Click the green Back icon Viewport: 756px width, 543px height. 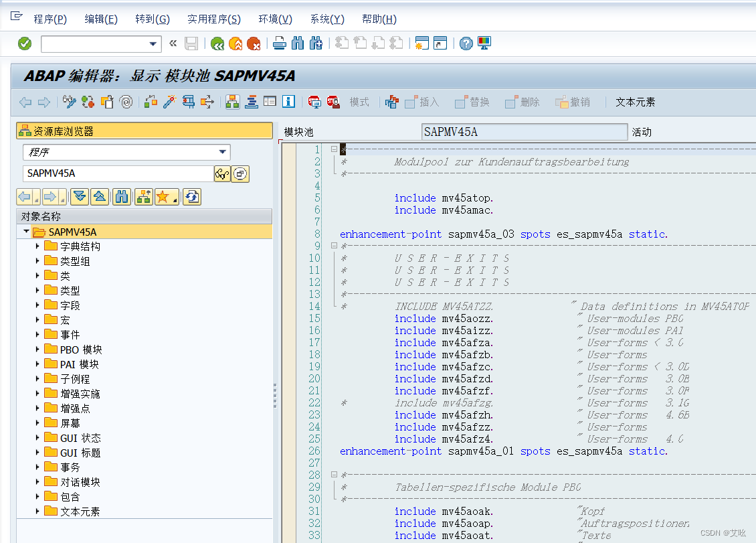pos(217,44)
